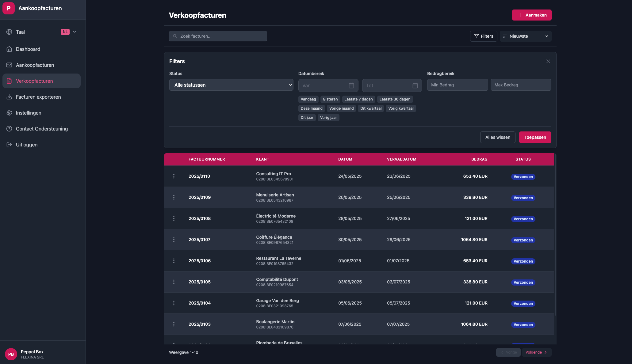Click customer name Restaurant La Taverne
Viewport: 632px width, 364px height.
pos(279,258)
